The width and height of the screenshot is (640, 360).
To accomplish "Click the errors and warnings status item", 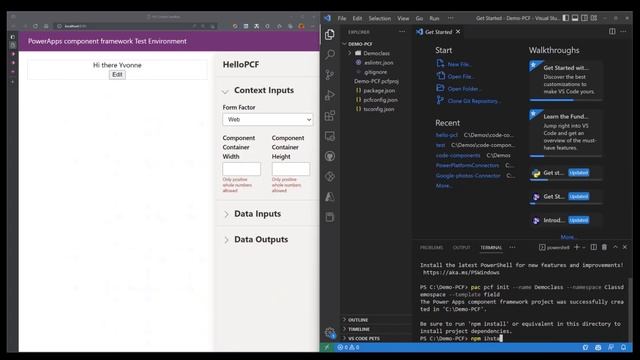I will pyautogui.click(x=349, y=347).
